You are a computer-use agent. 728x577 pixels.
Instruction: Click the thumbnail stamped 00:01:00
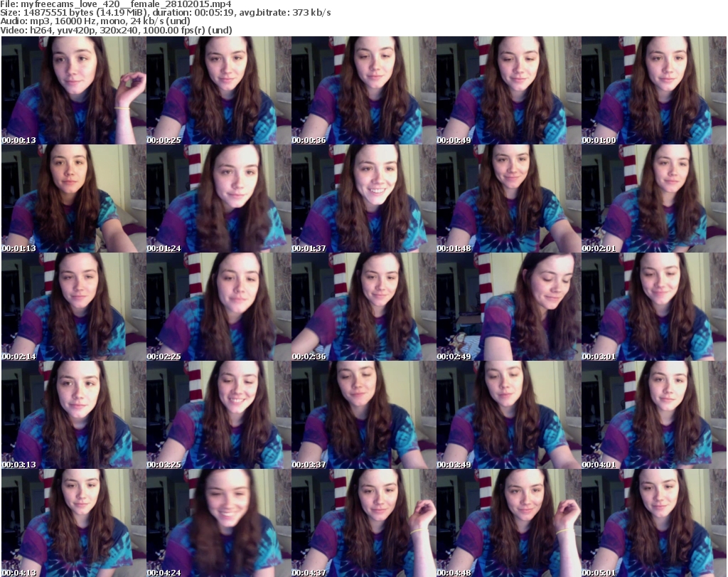pyautogui.click(x=654, y=90)
